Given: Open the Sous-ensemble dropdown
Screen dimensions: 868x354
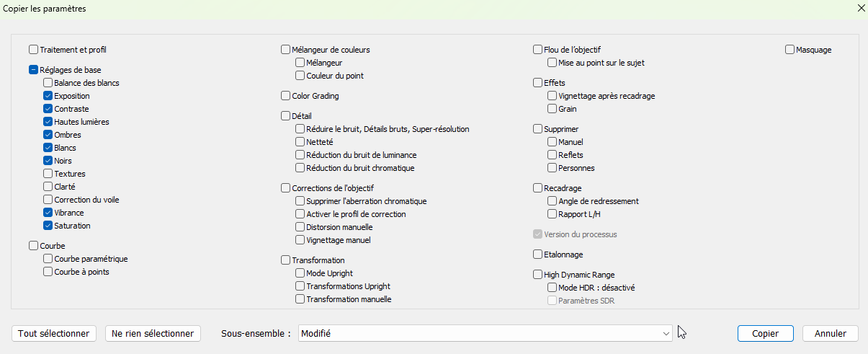Looking at the screenshot, I should (486, 334).
